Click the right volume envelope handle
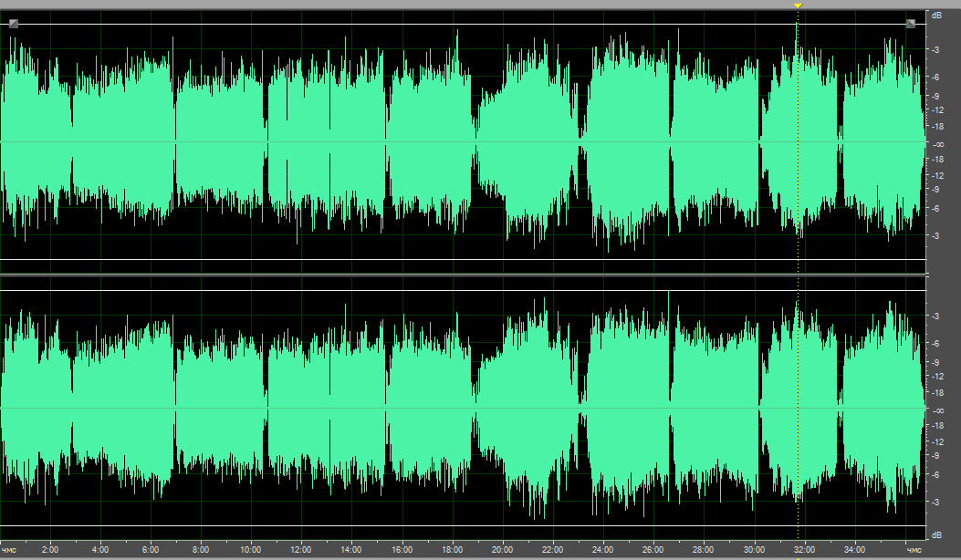 (x=910, y=24)
